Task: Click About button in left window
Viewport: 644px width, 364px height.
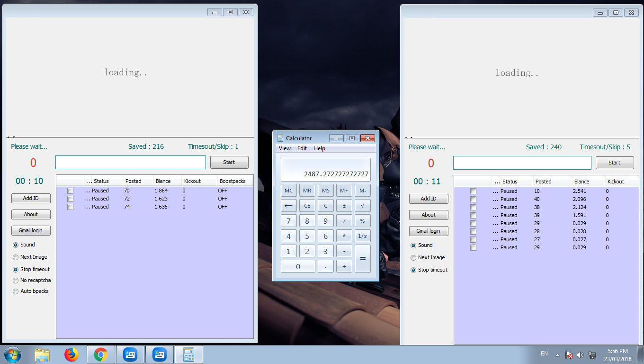Action: point(31,214)
